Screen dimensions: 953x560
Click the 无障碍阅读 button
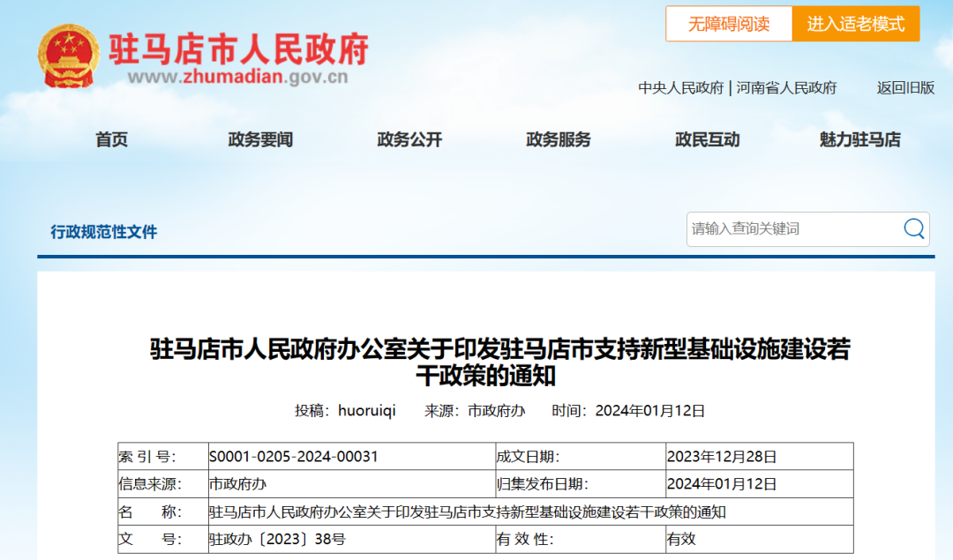point(729,24)
